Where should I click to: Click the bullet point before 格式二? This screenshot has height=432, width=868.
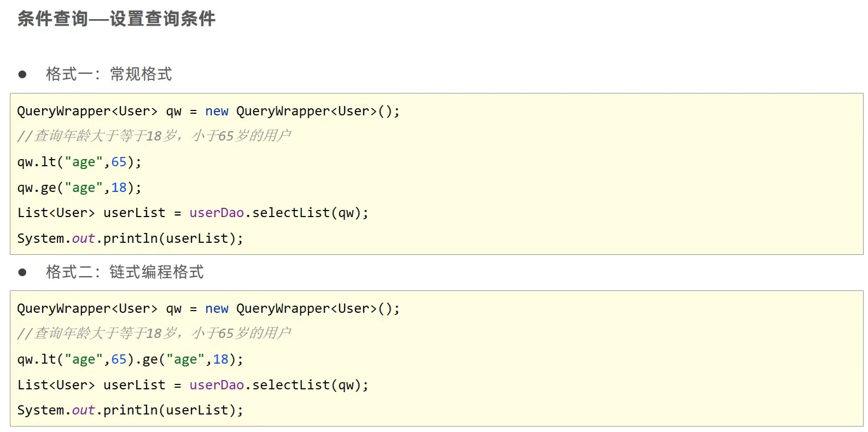[x=22, y=272]
